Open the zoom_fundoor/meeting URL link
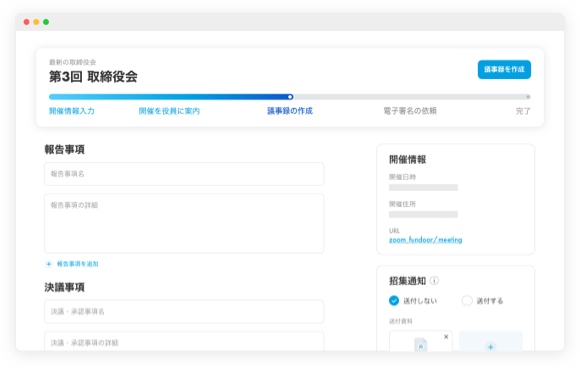Viewport: 580px width, 368px height. click(x=425, y=240)
